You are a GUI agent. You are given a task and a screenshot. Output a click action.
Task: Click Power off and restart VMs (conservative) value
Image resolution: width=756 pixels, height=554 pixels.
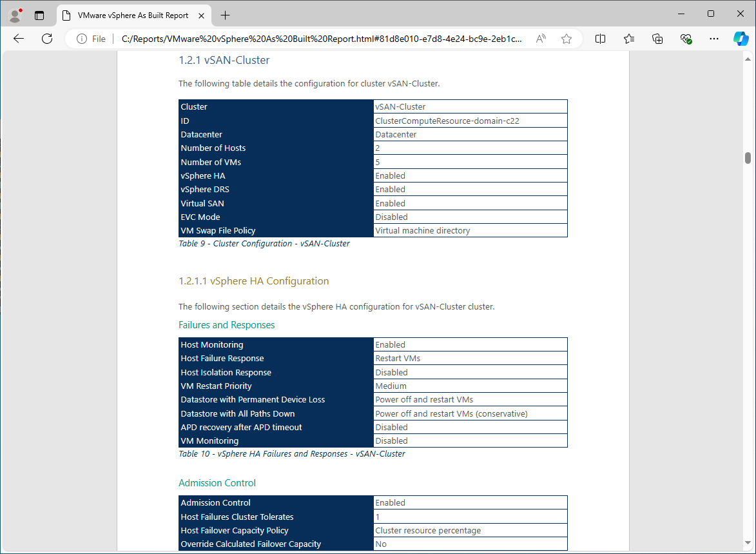point(451,413)
